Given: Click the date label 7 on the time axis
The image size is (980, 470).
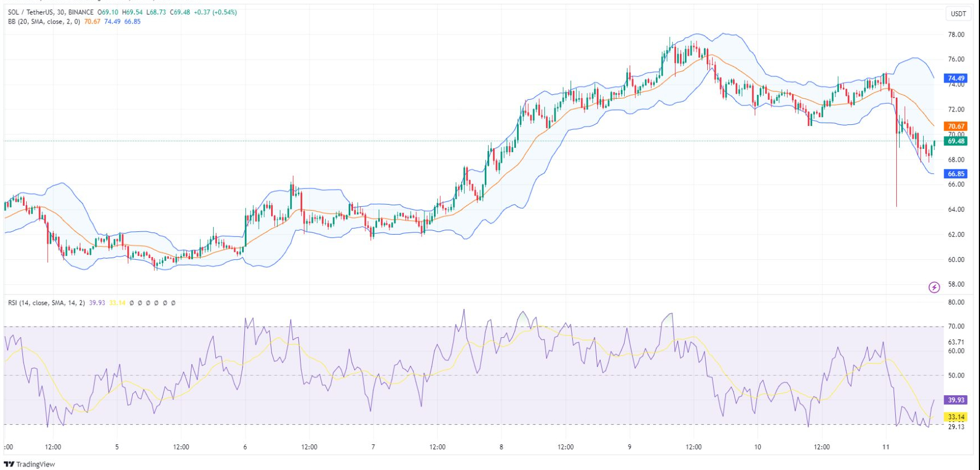Looking at the screenshot, I should (373, 447).
